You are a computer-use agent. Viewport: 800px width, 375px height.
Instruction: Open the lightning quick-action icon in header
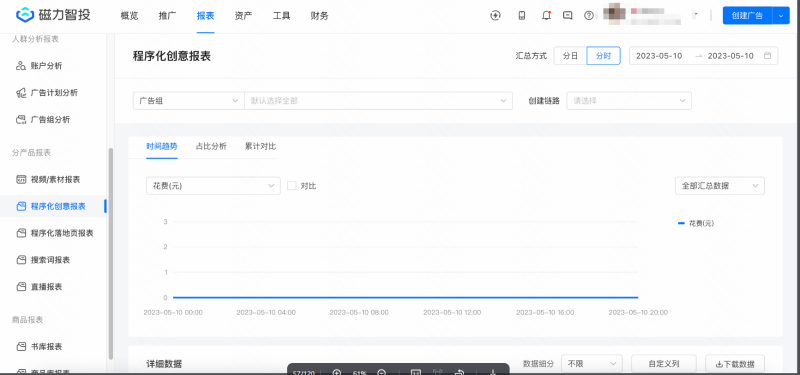495,15
